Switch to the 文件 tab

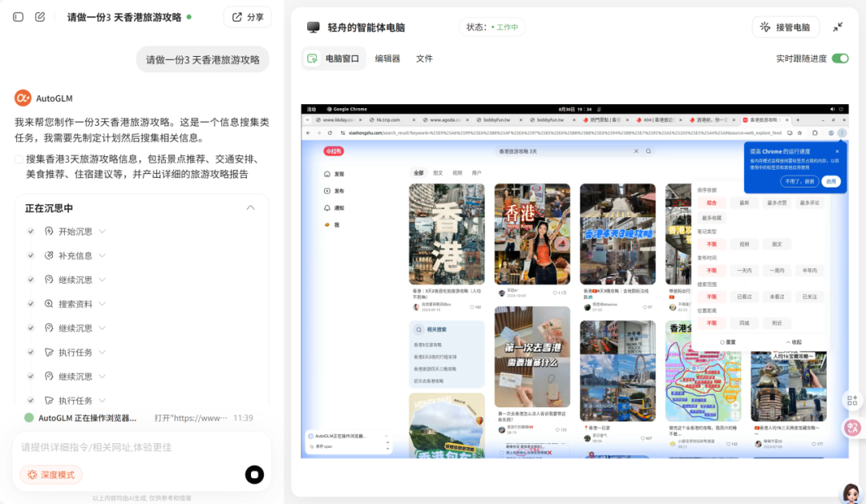[x=424, y=58]
